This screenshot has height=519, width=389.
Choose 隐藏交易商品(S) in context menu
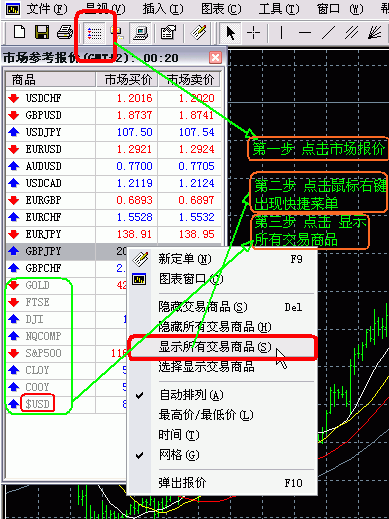coord(222,307)
